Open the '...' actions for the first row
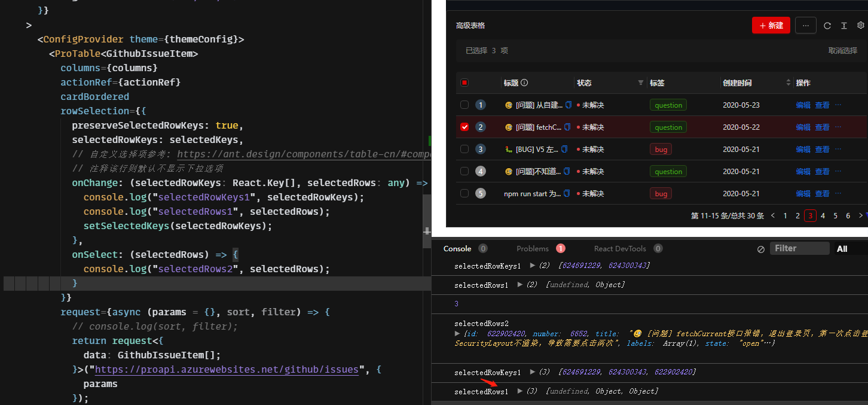868x405 pixels. [839, 105]
